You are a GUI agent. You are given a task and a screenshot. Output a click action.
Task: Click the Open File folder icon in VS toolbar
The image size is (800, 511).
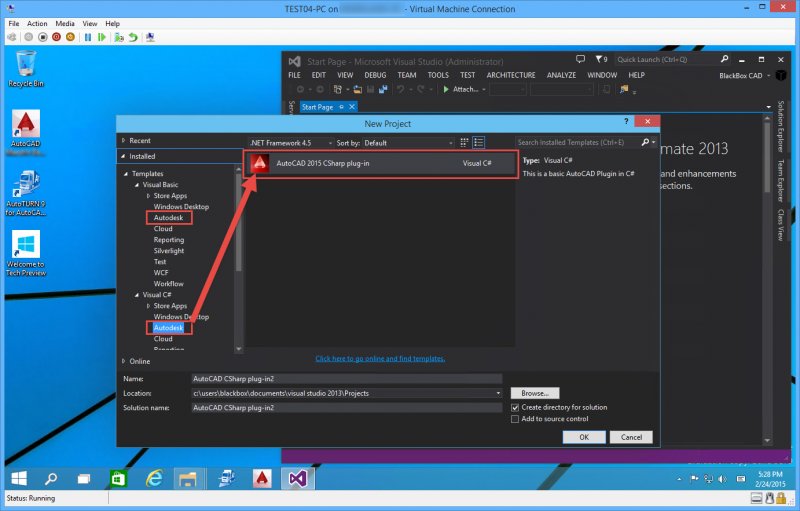pyautogui.click(x=357, y=90)
